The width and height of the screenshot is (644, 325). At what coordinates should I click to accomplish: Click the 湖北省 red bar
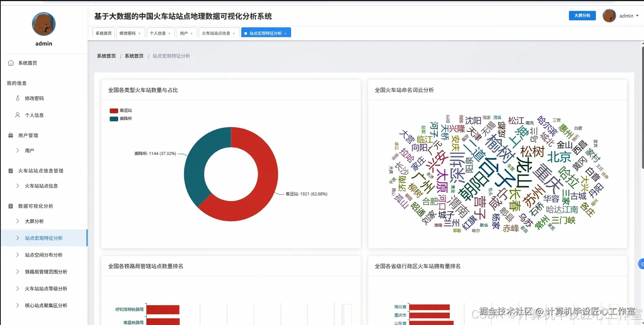click(x=429, y=307)
